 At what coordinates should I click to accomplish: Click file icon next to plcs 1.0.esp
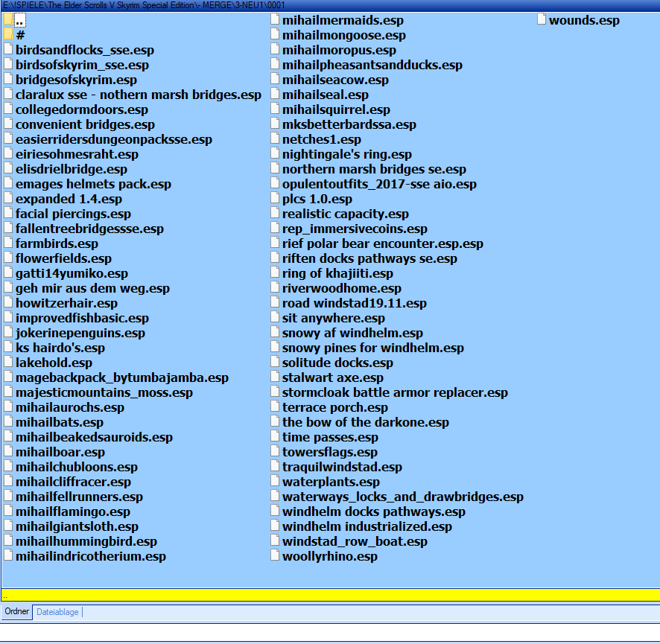click(275, 198)
